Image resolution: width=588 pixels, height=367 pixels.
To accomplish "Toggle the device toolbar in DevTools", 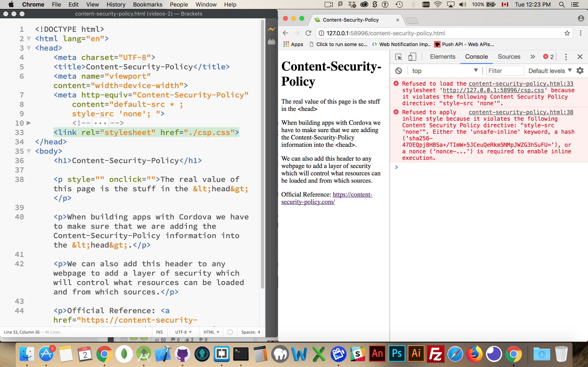I will (412, 56).
